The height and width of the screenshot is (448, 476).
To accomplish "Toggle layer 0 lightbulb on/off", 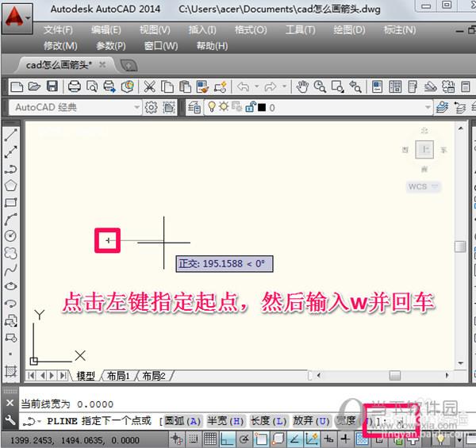I will tap(212, 107).
